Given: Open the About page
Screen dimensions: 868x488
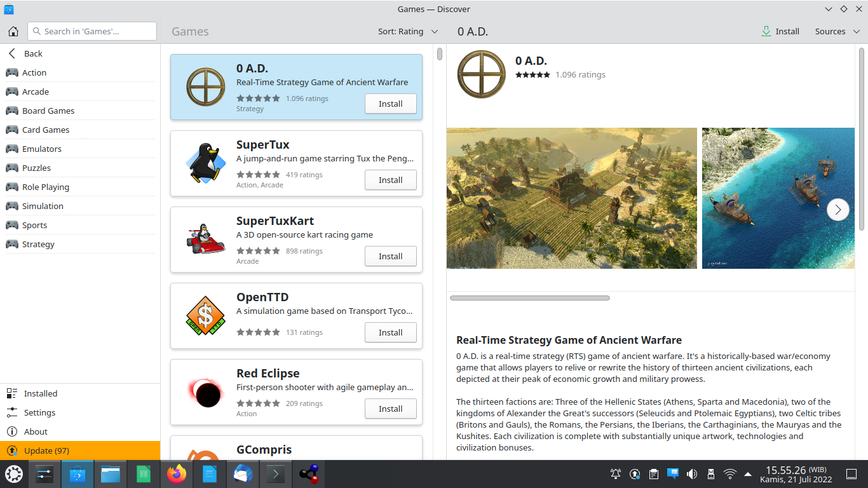Looking at the screenshot, I should [x=80, y=431].
